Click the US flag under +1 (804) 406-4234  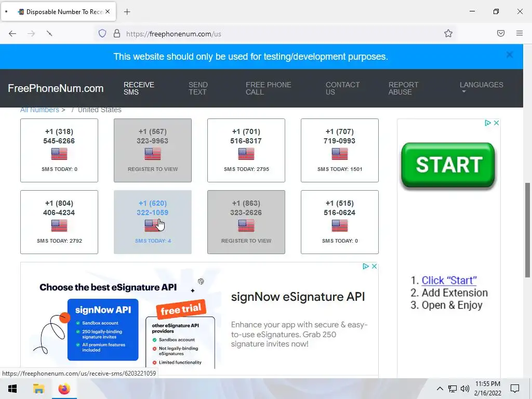point(59,225)
